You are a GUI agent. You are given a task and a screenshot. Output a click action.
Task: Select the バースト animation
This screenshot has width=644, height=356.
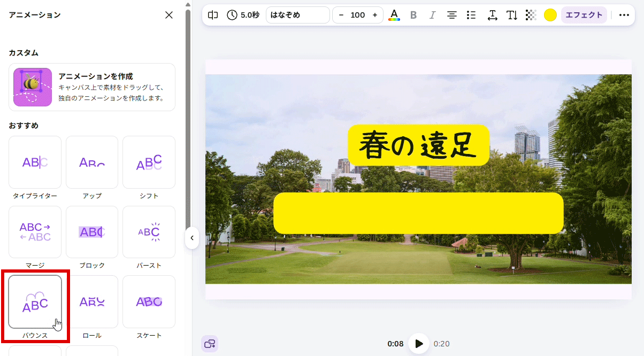(149, 232)
